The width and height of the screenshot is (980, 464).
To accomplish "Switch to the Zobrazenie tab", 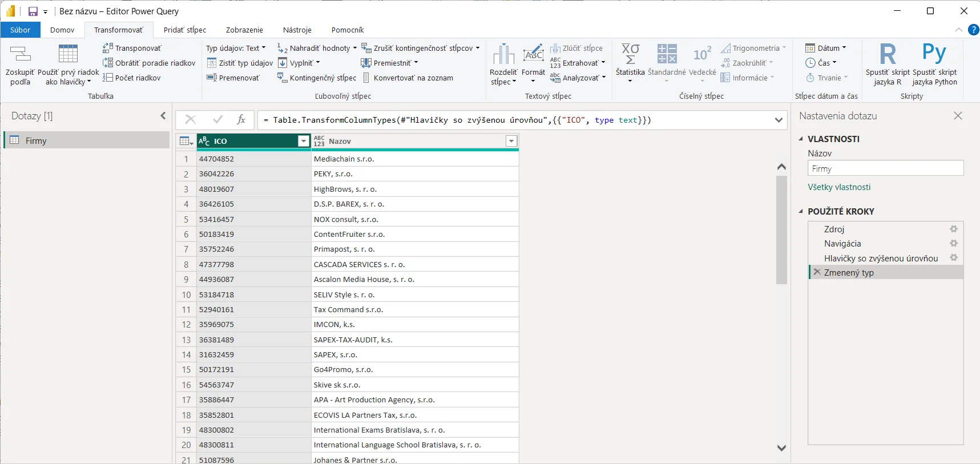I will [x=244, y=30].
